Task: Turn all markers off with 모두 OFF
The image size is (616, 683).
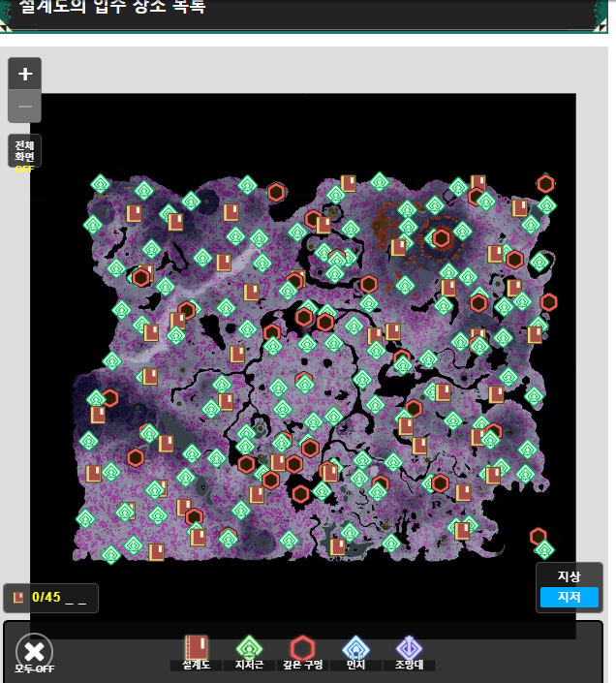Action: 35,654
